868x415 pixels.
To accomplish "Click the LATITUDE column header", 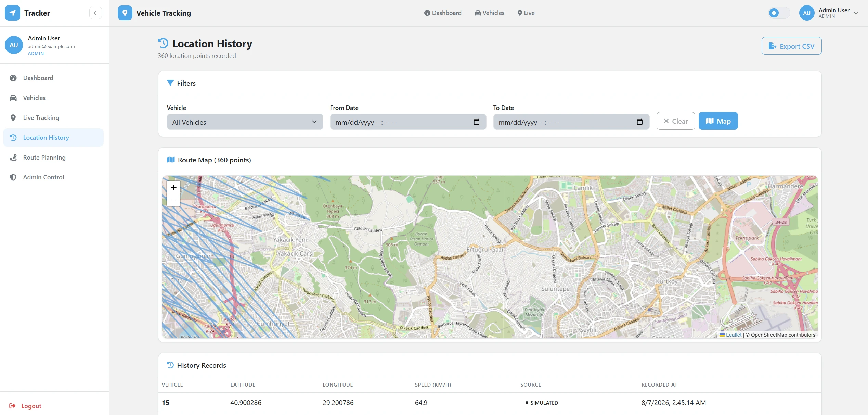I will [243, 385].
